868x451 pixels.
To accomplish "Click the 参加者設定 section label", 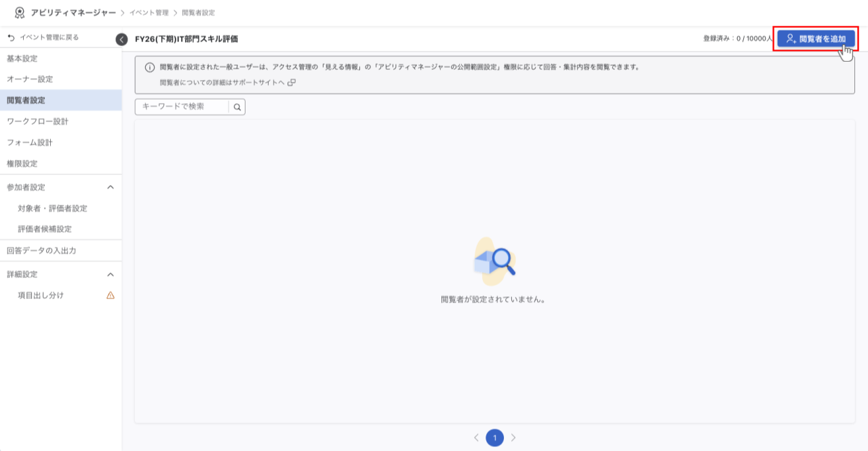I will 26,187.
